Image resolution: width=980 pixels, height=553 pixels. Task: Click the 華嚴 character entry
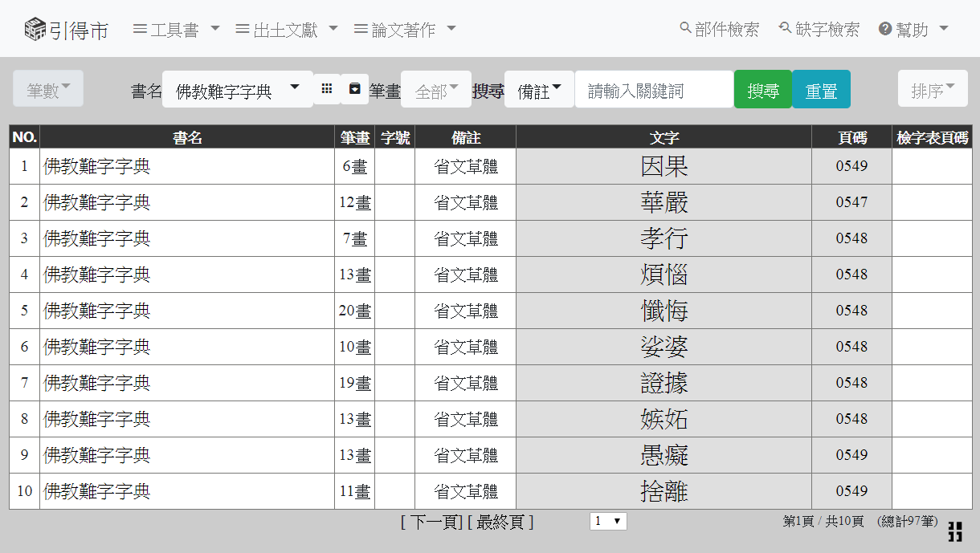coord(664,202)
